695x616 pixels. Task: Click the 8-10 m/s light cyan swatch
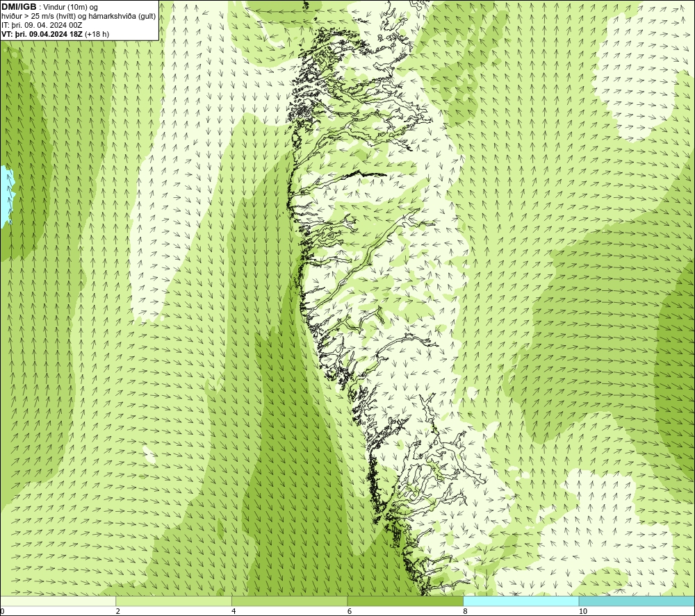click(x=521, y=601)
